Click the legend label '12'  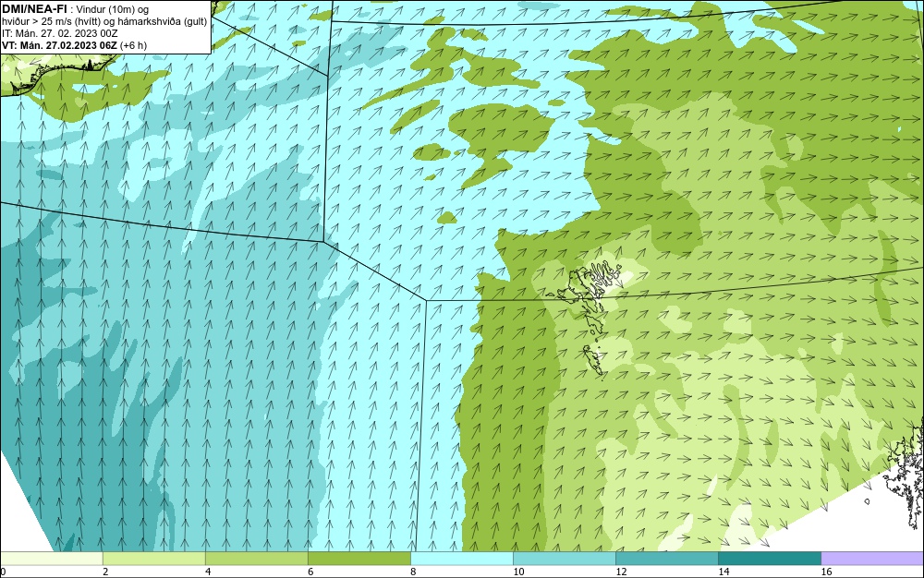(621, 572)
